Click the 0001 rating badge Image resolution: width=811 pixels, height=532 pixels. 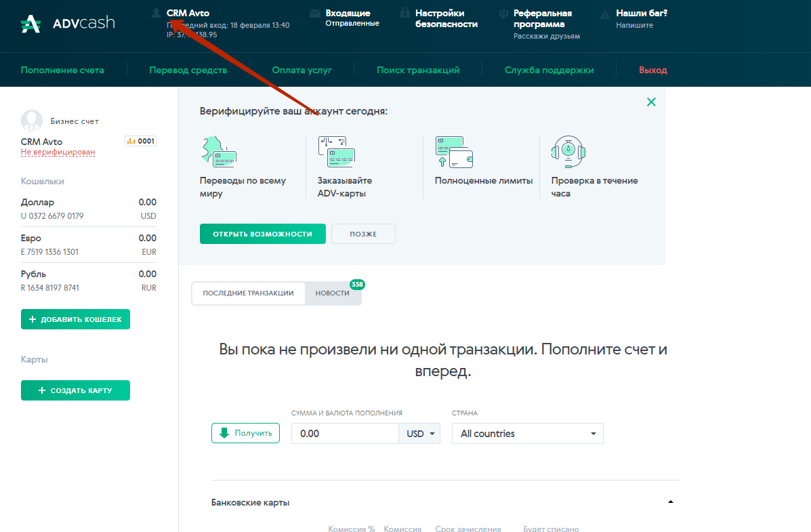tap(141, 141)
